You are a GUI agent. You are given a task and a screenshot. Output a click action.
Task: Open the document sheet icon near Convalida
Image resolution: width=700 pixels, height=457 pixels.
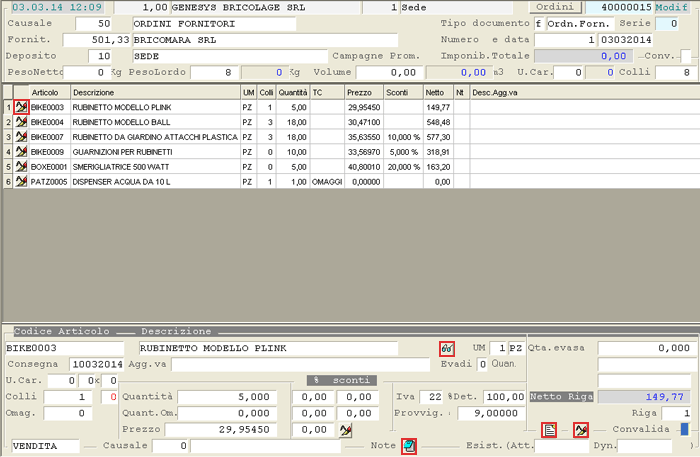pyautogui.click(x=549, y=430)
